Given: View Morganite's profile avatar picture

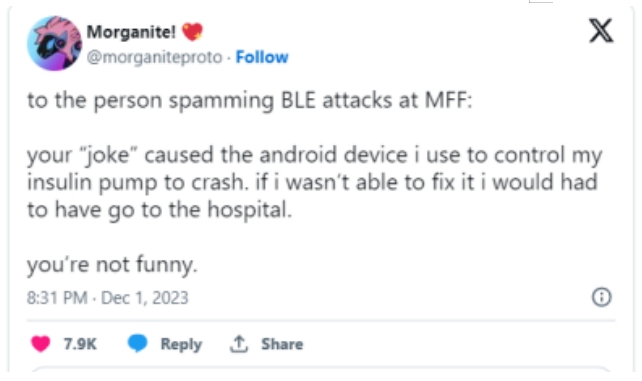Looking at the screenshot, I should pos(54,43).
